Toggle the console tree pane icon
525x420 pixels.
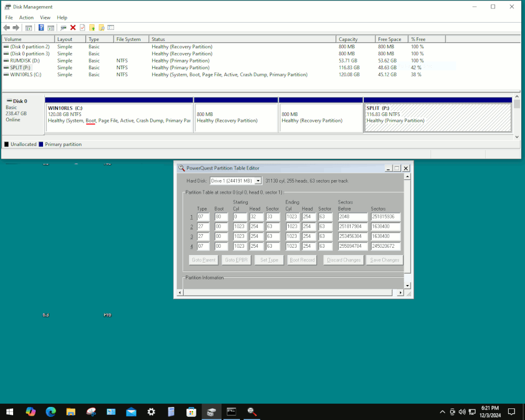tap(29, 28)
